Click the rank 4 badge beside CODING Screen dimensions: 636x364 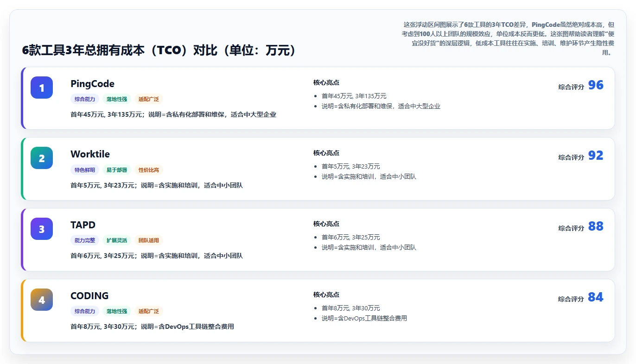pyautogui.click(x=42, y=300)
